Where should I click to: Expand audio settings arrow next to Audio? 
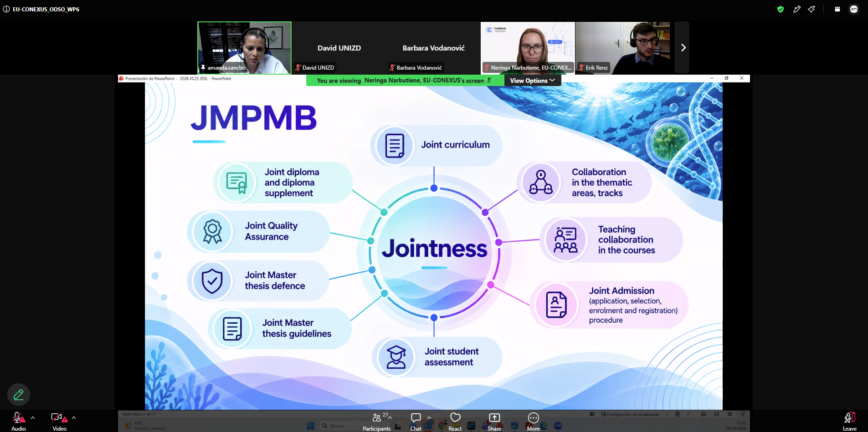(x=33, y=417)
